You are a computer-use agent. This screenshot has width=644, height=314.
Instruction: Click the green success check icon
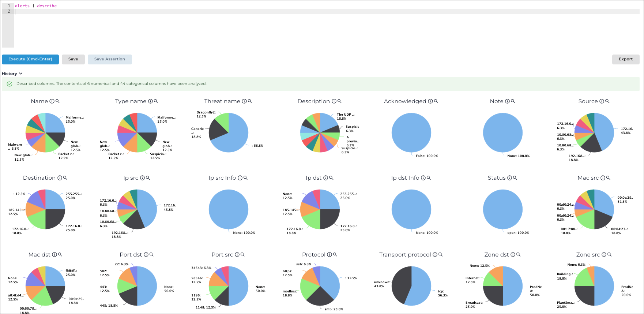pos(10,84)
